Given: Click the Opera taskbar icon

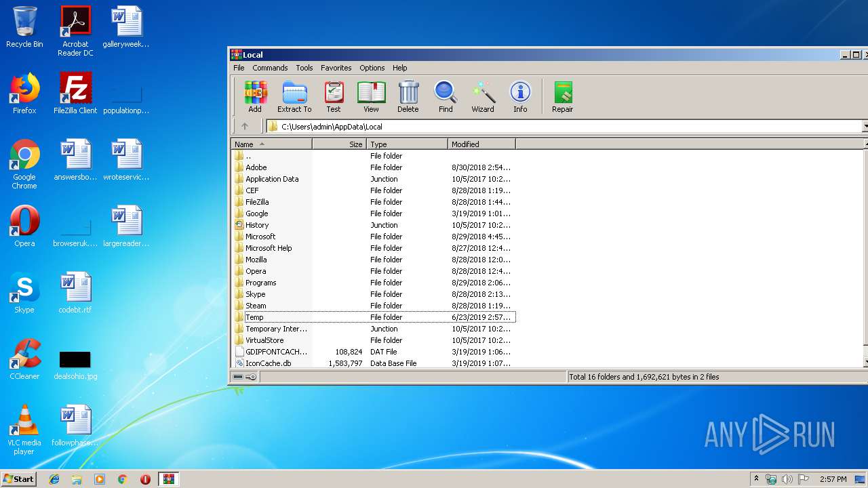Looking at the screenshot, I should click(145, 479).
